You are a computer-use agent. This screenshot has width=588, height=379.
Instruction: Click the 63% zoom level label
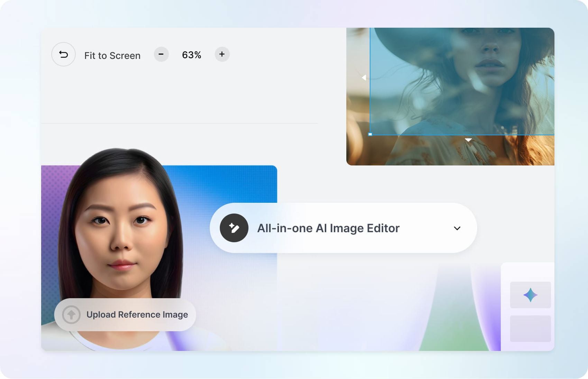click(x=192, y=54)
